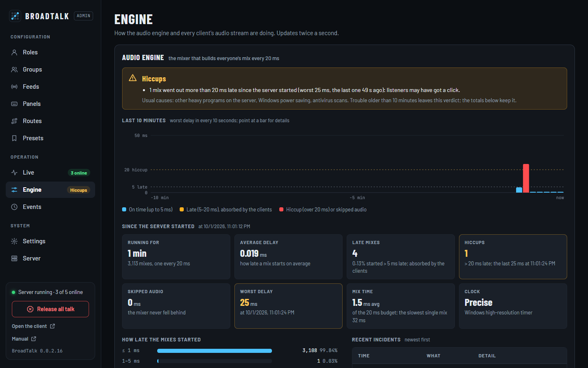
Task: Click the Feeds broadcast icon
Action: pyautogui.click(x=14, y=87)
